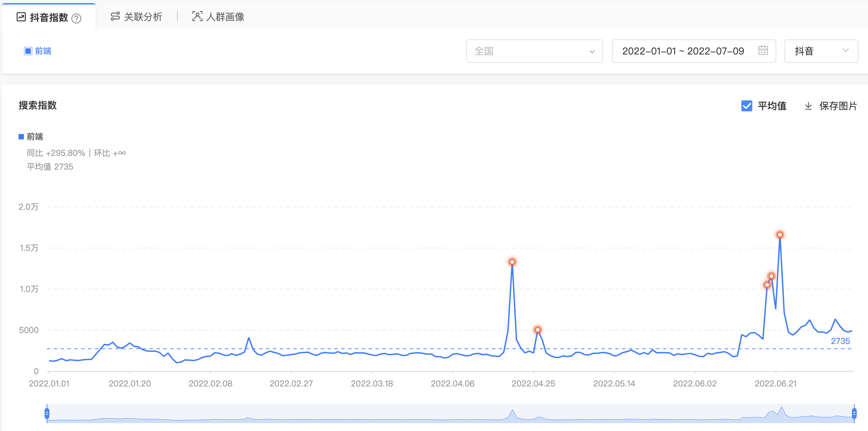Viewport: 868px width, 431px height.
Task: Click the highest peak marker in June
Action: coord(780,235)
